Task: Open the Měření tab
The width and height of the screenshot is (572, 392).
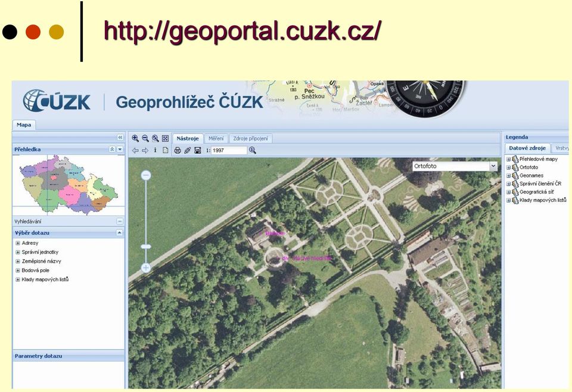Action: [216, 139]
